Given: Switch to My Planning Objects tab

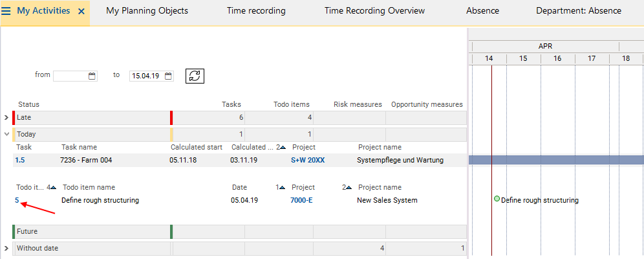Looking at the screenshot, I should pyautogui.click(x=147, y=11).
